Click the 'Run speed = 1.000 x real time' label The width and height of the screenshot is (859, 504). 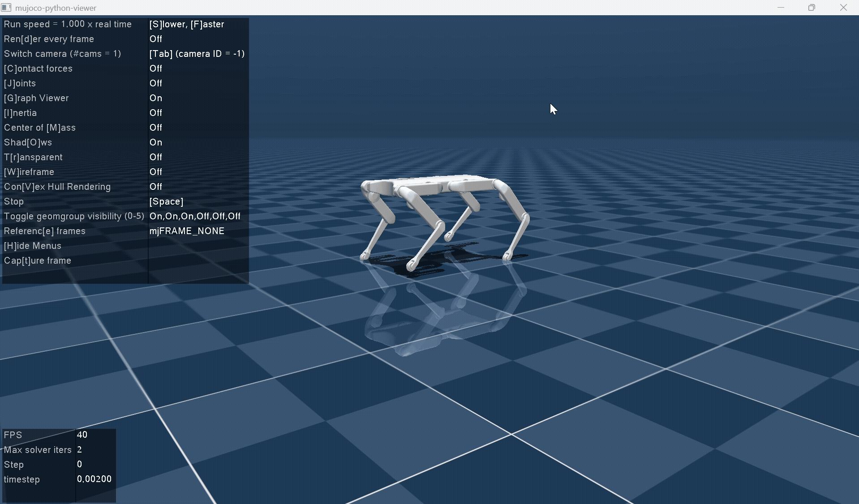(68, 24)
